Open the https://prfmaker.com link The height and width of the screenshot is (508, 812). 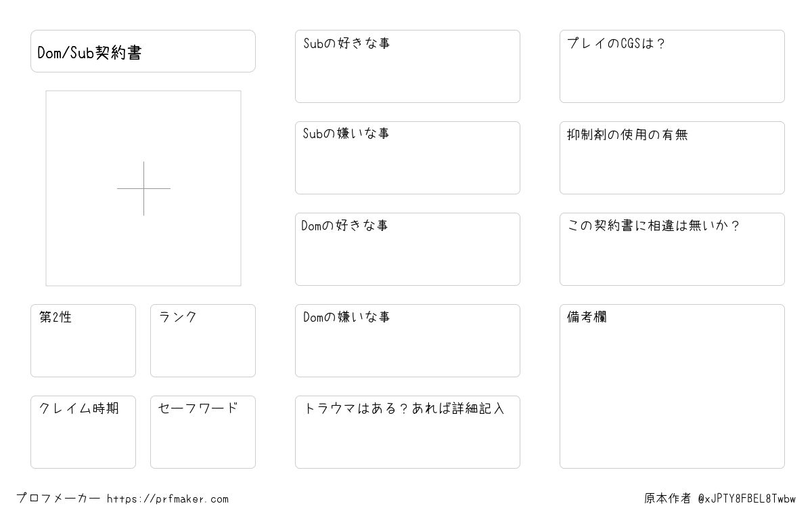pos(168,499)
